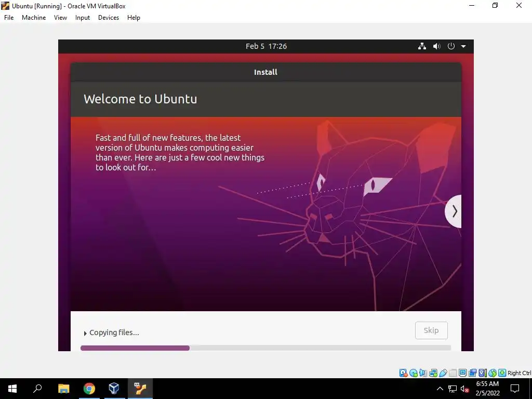Click the optical disk indicator in VirtualBox status bar
The width and height of the screenshot is (532, 399).
point(413,373)
